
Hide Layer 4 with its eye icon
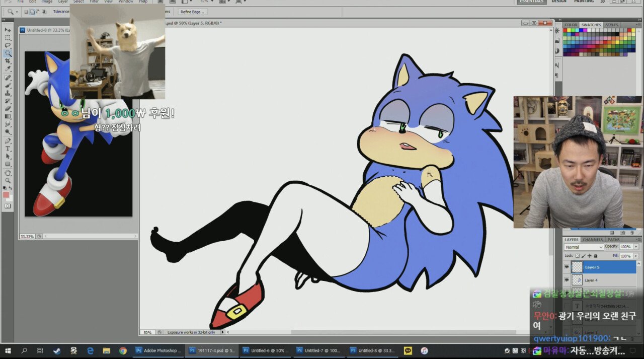pos(567,279)
